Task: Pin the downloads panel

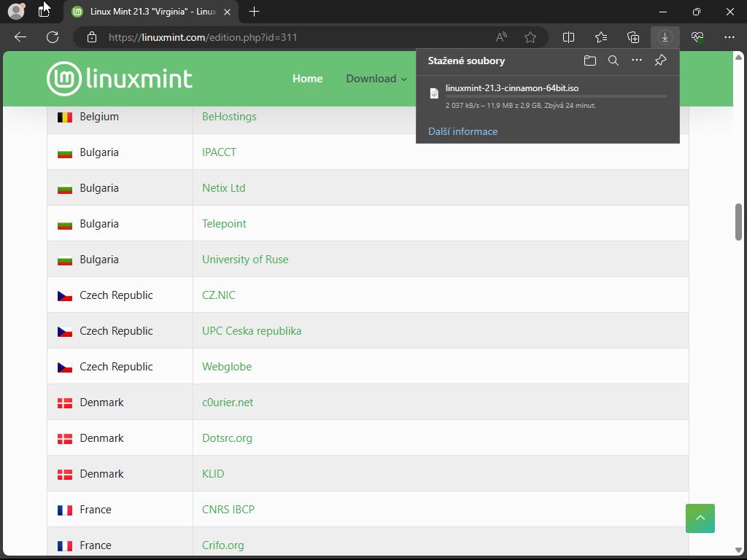Action: coord(660,61)
